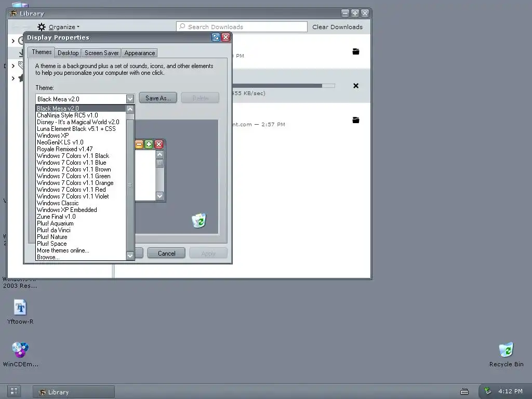This screenshot has height=399, width=532.
Task: Open the Screen Saver tab
Action: [101, 53]
